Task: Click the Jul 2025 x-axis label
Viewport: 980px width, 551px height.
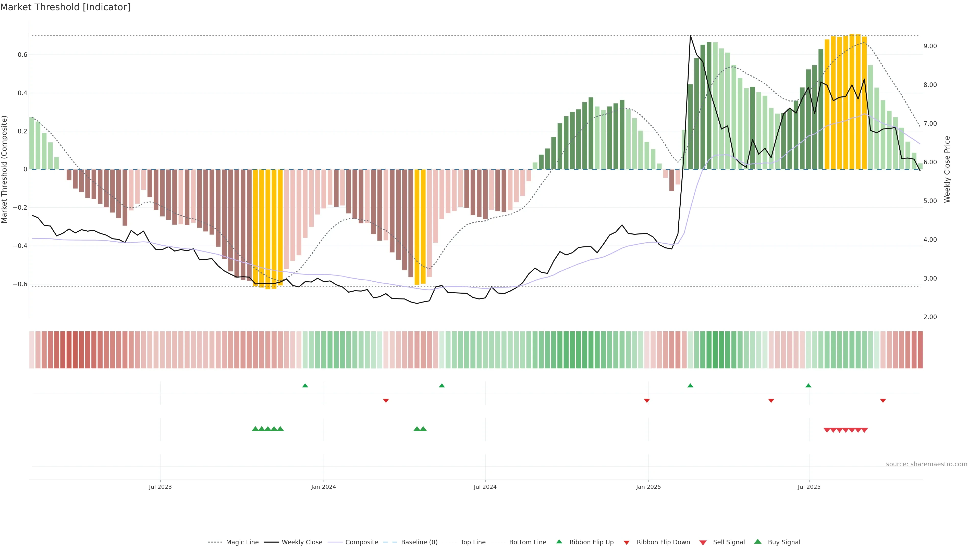Action: point(809,487)
